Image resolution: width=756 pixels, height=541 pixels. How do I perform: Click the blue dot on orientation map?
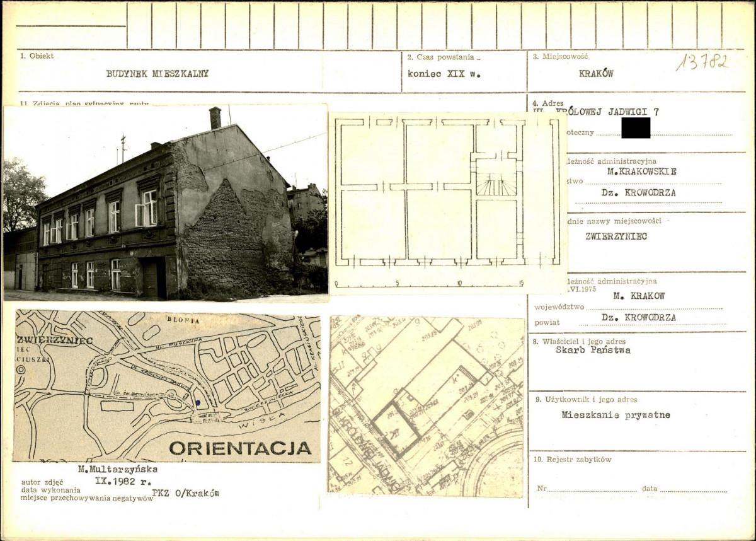click(198, 402)
